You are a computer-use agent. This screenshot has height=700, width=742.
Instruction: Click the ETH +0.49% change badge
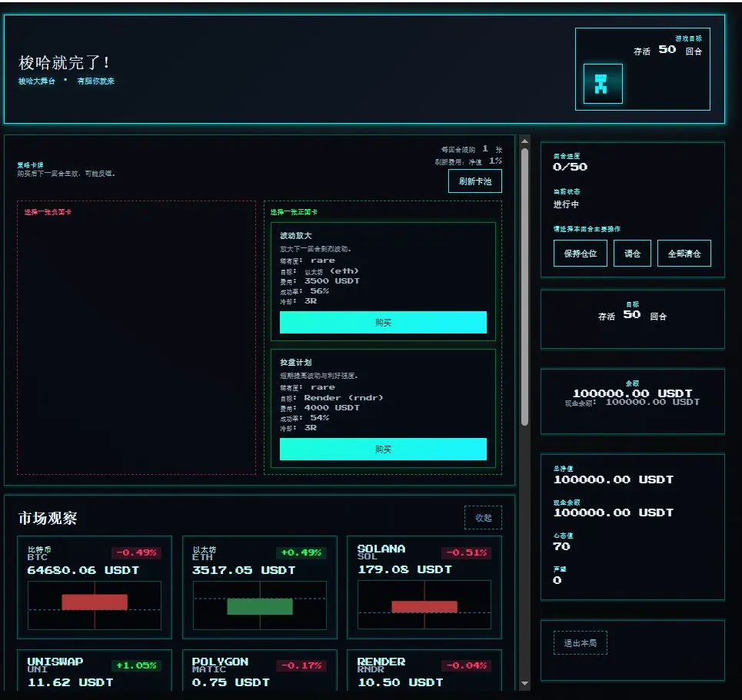[301, 552]
